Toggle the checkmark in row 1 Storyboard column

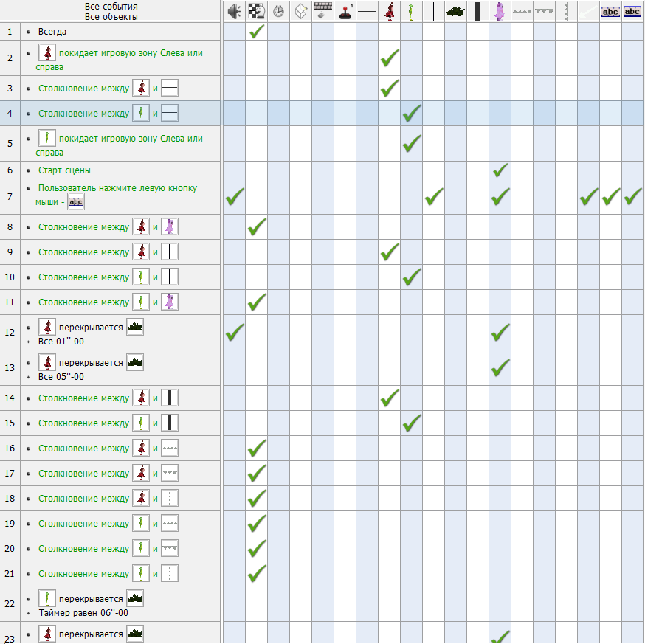coord(257,31)
